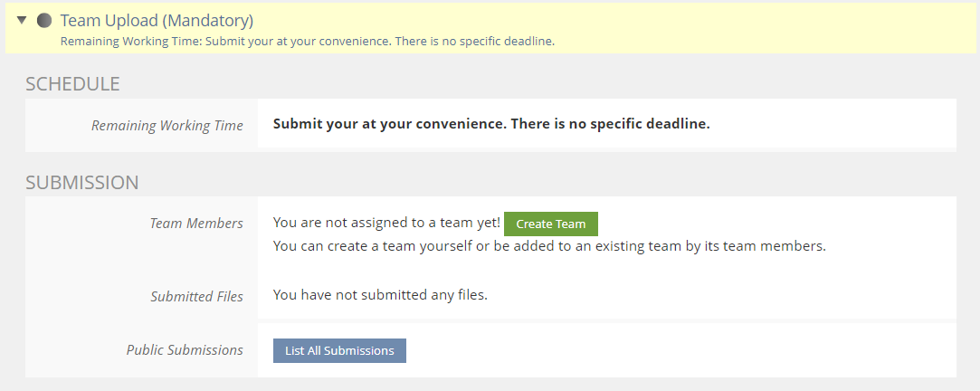Collapse the Team Upload section triangle
This screenshot has width=980, height=391.
click(x=23, y=20)
